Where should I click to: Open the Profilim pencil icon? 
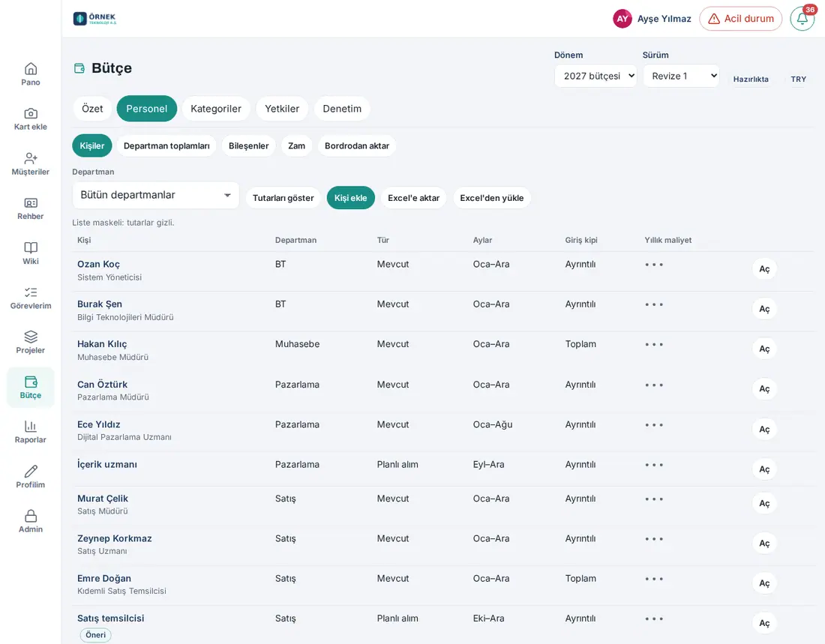click(31, 472)
